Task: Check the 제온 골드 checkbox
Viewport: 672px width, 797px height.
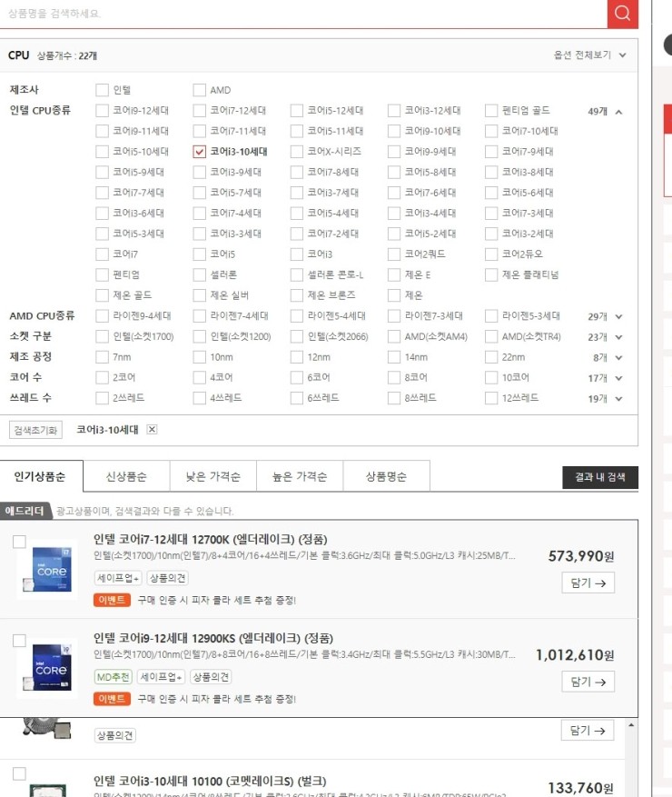Action: (x=102, y=295)
